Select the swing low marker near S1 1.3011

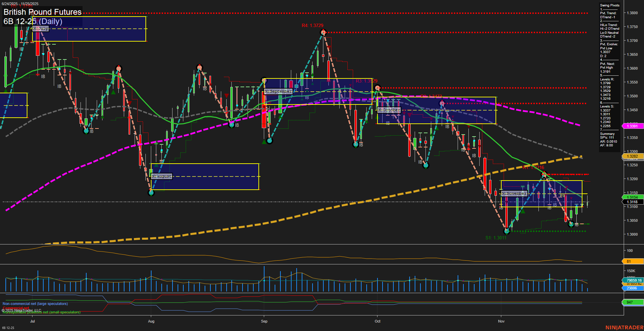[506, 232]
